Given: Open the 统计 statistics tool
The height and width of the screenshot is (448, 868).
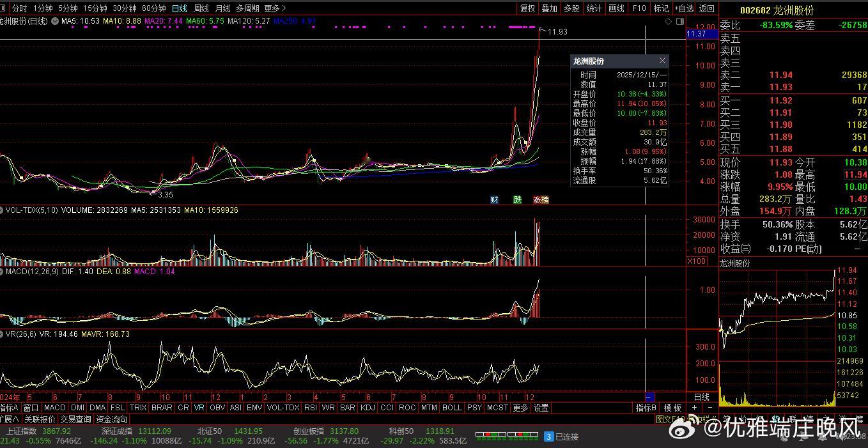Looking at the screenshot, I should click(x=594, y=8).
